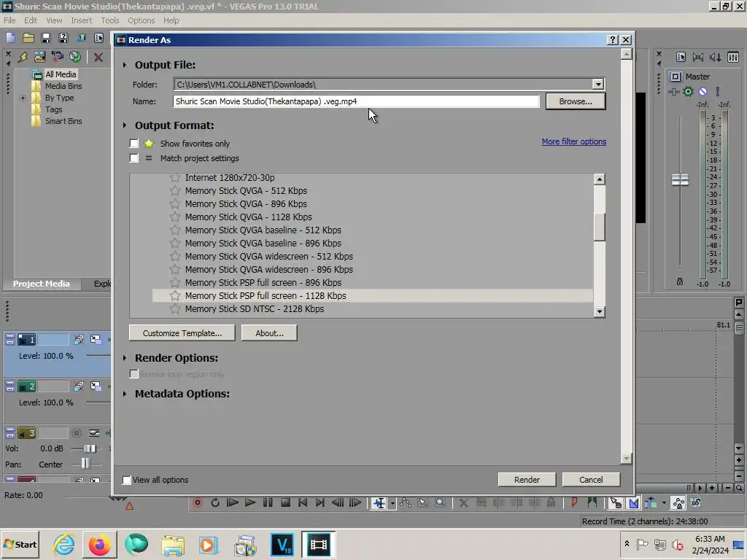
Task: Click the Master volume fader handle
Action: tap(680, 179)
